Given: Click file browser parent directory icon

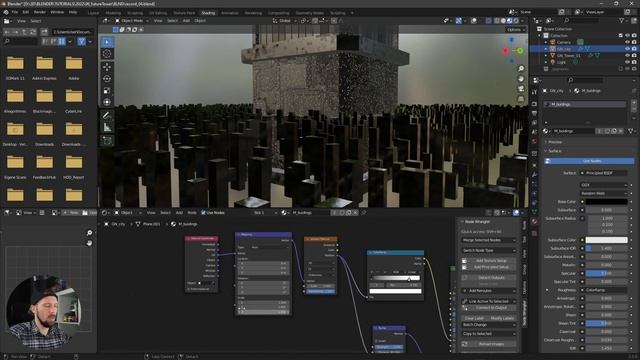Looking at the screenshot, I should point(25,31).
